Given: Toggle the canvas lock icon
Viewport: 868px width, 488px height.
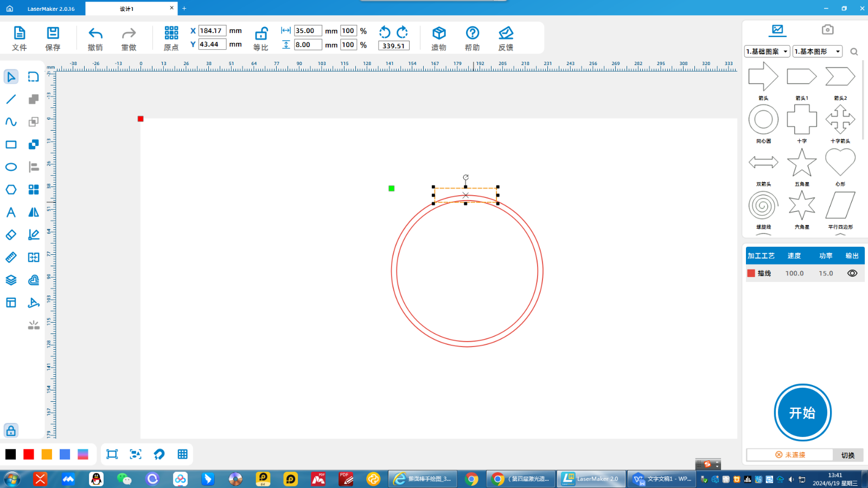Looking at the screenshot, I should 11,431.
